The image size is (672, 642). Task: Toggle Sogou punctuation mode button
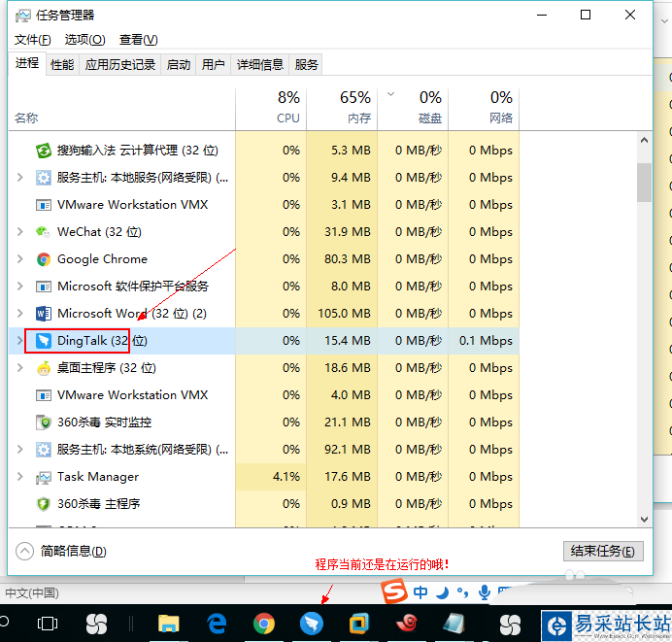(x=463, y=592)
